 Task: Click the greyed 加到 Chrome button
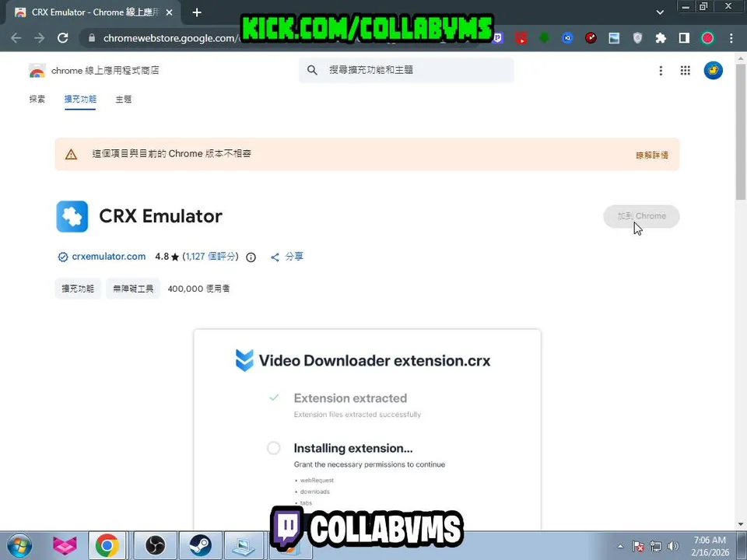click(641, 216)
